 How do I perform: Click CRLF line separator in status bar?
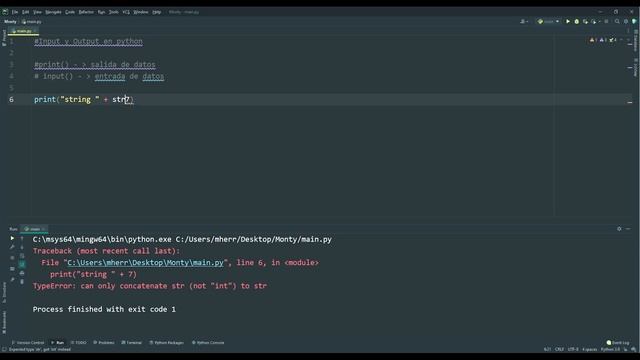tap(559, 349)
